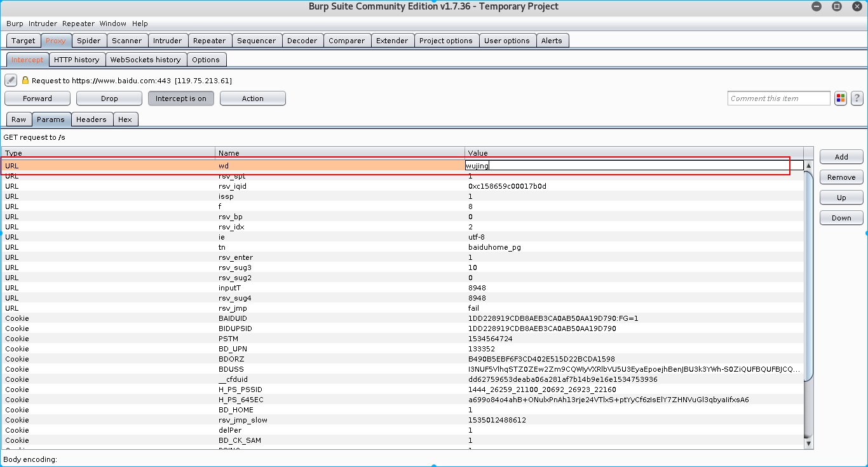Image resolution: width=868 pixels, height=467 pixels.
Task: Select the Proxy tab
Action: pyautogui.click(x=56, y=41)
